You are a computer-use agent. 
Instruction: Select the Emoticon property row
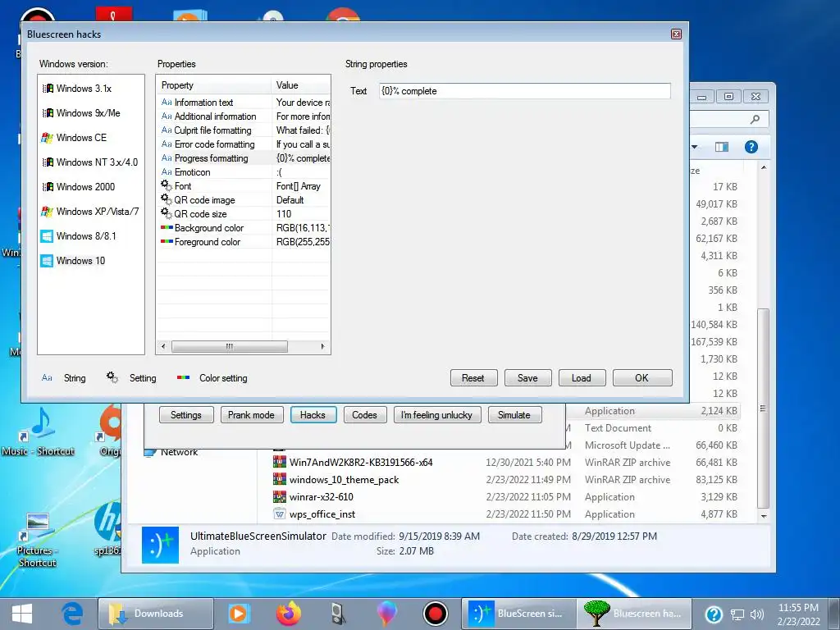click(243, 172)
